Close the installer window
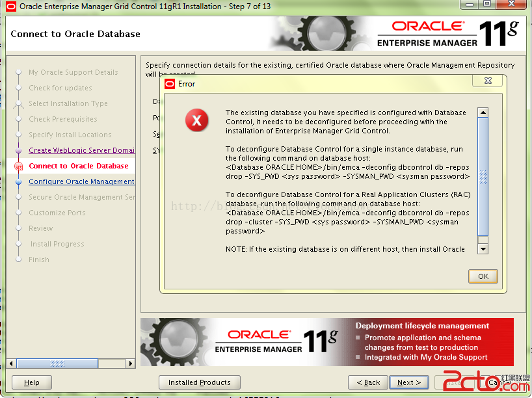The width and height of the screenshot is (532, 398). [512, 4]
